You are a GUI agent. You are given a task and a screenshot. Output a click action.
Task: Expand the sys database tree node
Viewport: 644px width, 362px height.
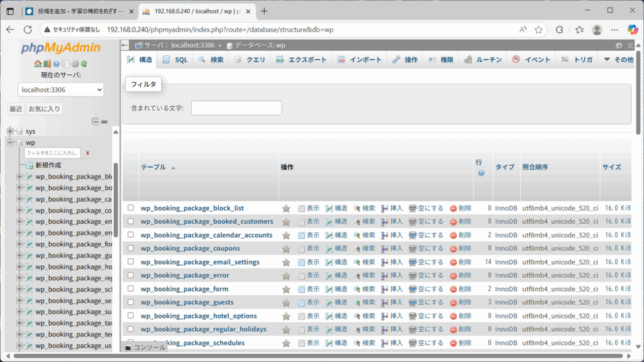tap(10, 131)
